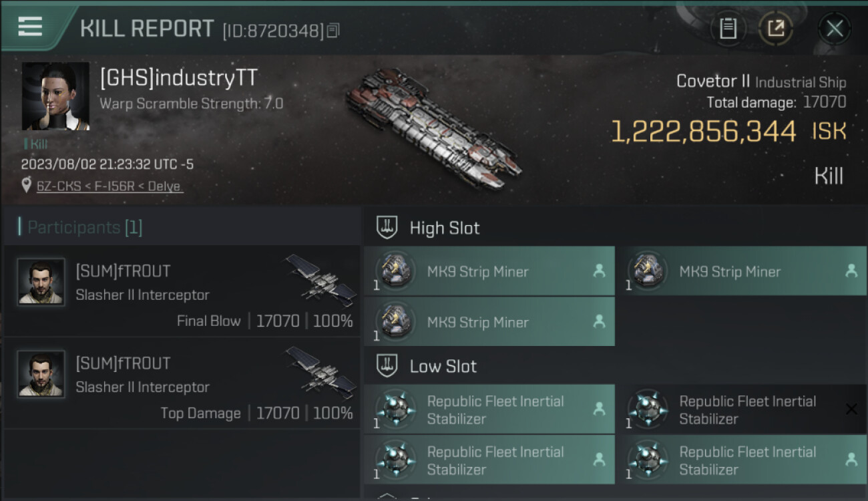Viewport: 868px width, 501px height.
Task: Click the High Slot shield icon
Action: pyautogui.click(x=387, y=227)
